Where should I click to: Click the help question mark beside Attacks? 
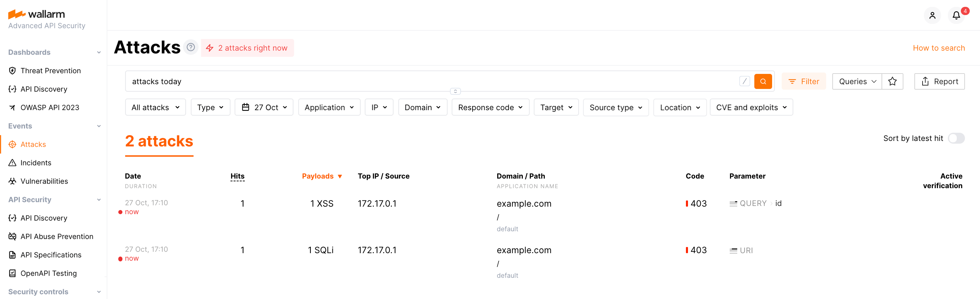(190, 47)
